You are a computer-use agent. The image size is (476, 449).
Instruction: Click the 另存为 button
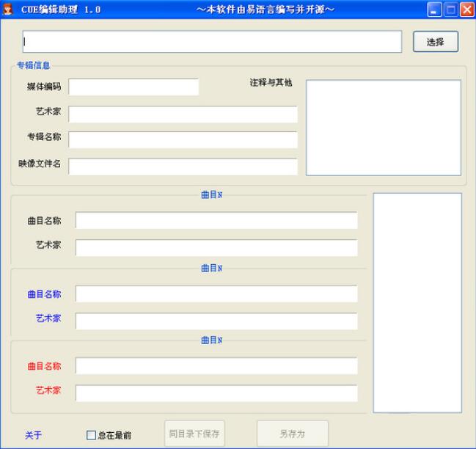[x=293, y=434]
